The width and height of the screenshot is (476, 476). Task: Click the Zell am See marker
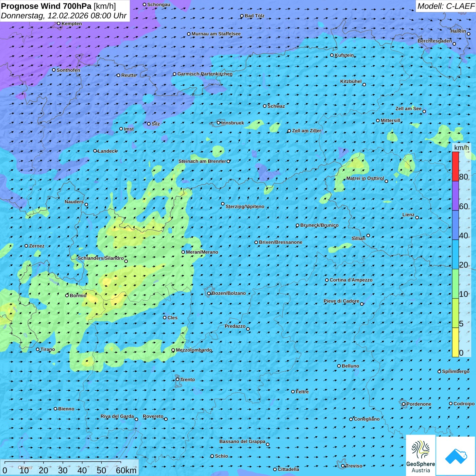click(424, 111)
